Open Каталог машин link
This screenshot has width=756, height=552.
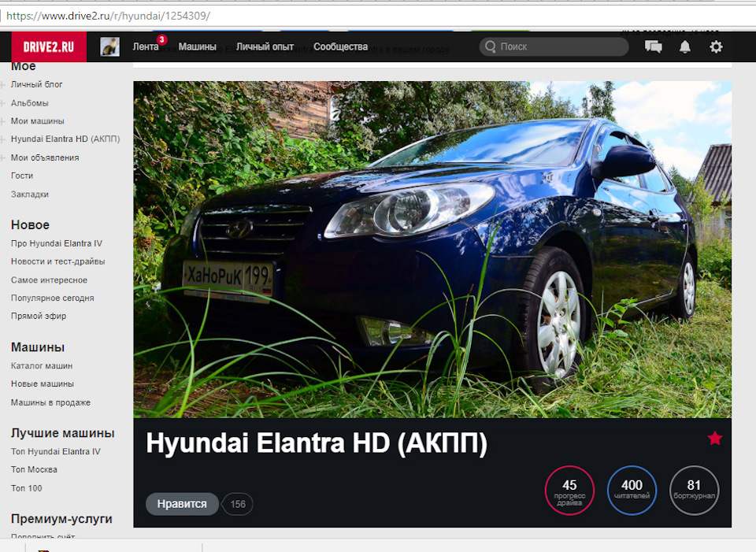point(42,366)
